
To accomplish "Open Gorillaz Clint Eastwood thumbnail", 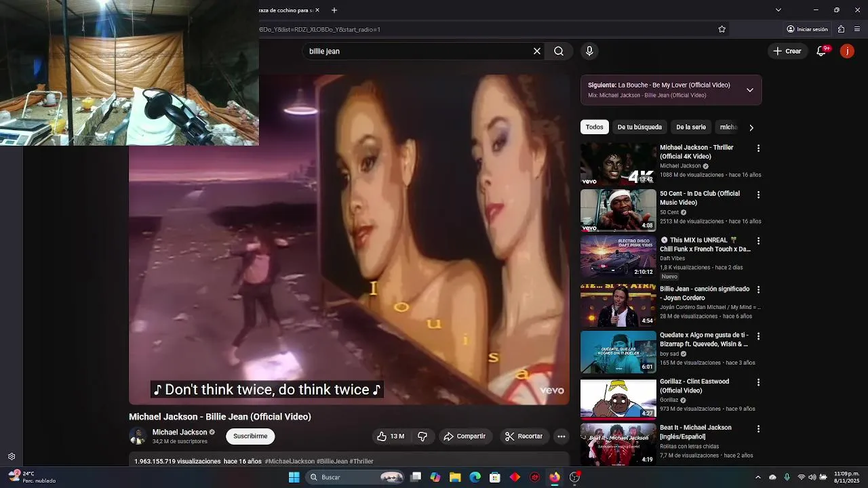I will tap(618, 398).
